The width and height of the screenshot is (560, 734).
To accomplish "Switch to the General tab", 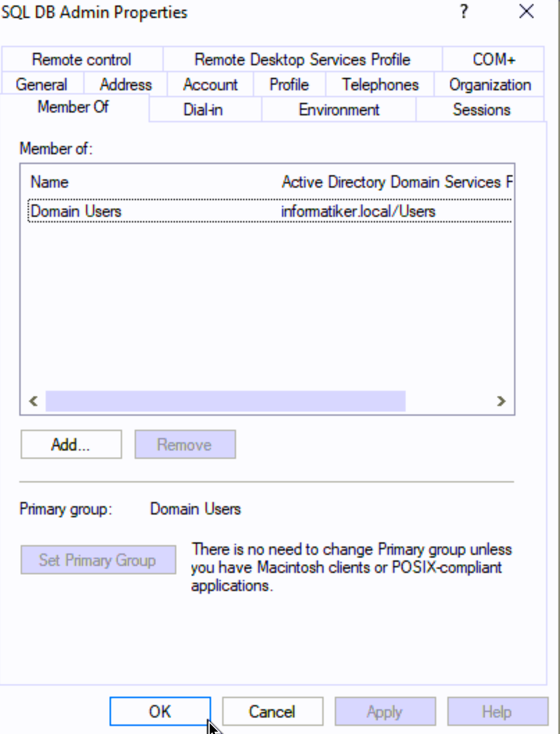I will (42, 84).
